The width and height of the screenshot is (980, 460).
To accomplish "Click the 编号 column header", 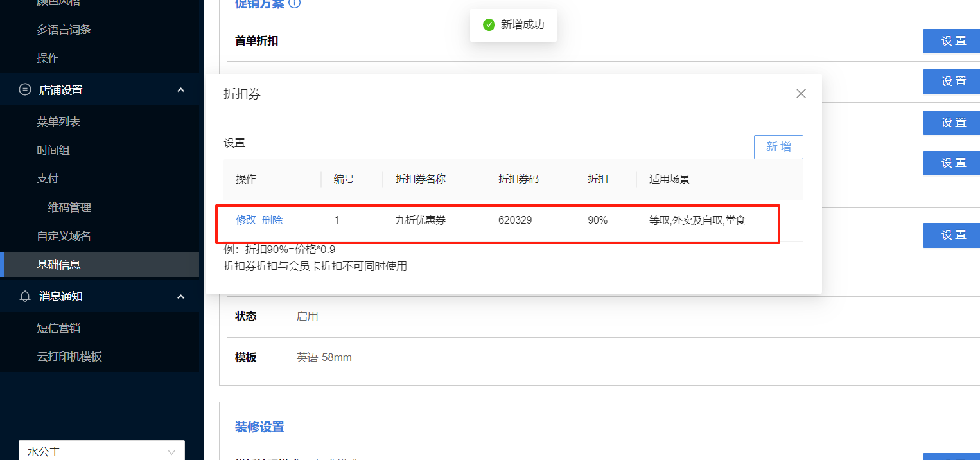I will point(344,179).
